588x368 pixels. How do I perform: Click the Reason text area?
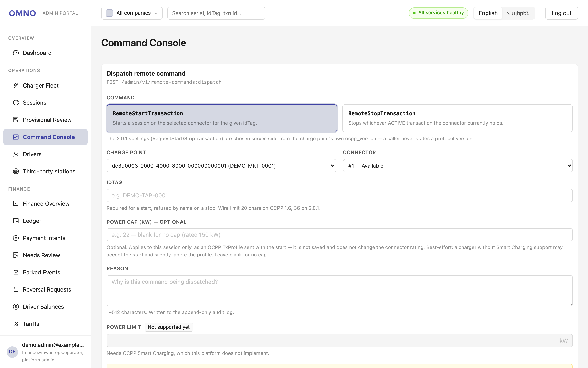pyautogui.click(x=340, y=291)
